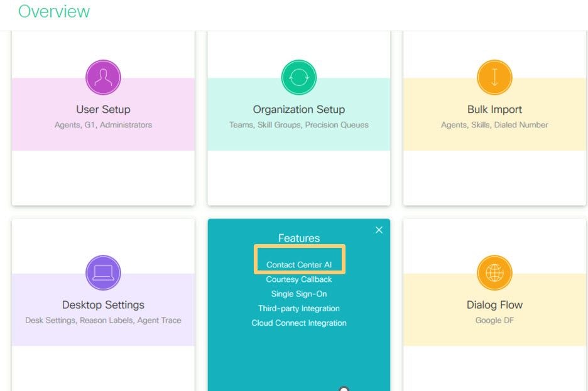Image resolution: width=588 pixels, height=391 pixels.
Task: Select the Desktop Settings laptop icon
Action: pos(103,272)
